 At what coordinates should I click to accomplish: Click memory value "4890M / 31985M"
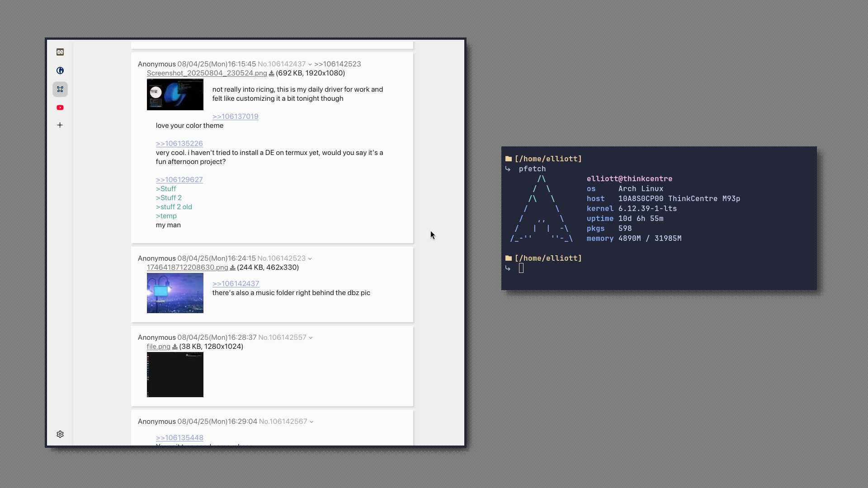pyautogui.click(x=650, y=239)
